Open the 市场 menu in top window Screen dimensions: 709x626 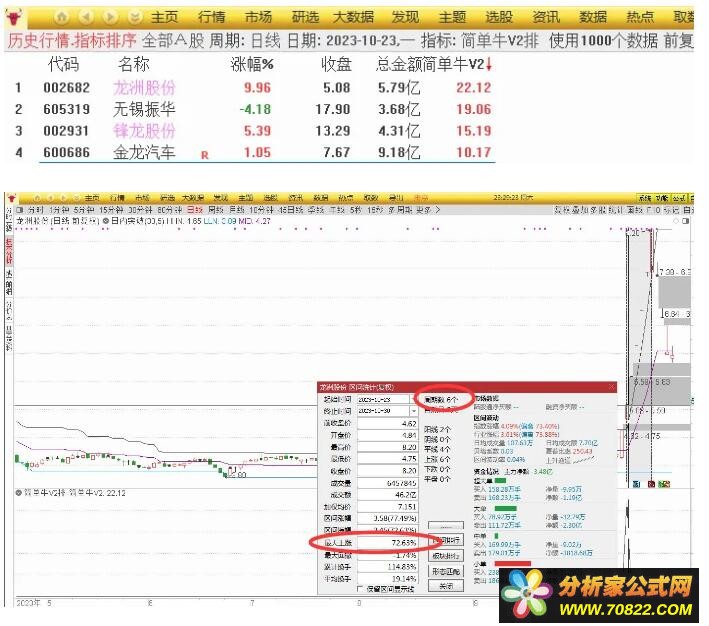(x=259, y=17)
